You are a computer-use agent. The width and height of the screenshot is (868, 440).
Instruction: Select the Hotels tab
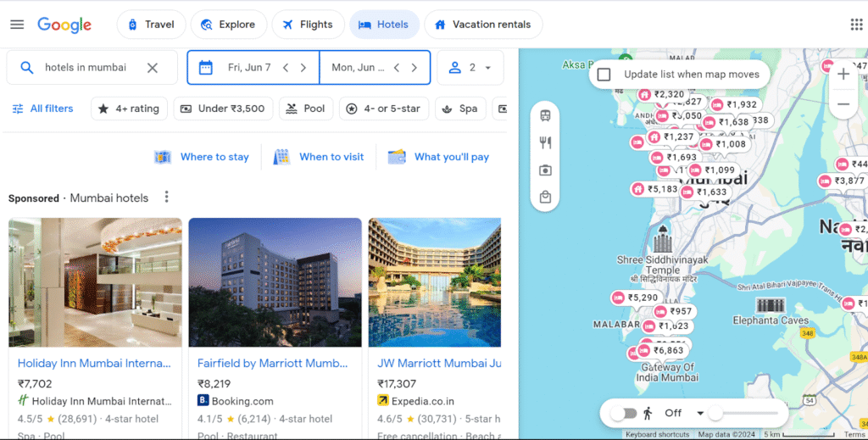point(384,25)
